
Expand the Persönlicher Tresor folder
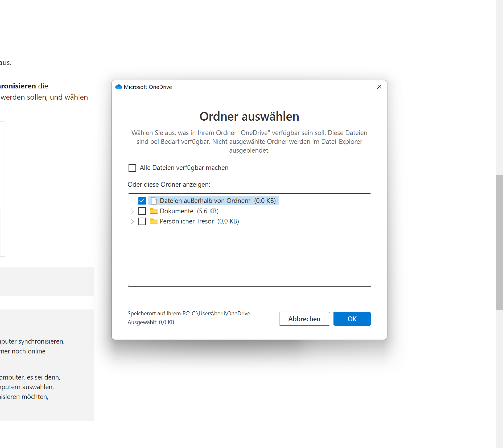point(132,221)
